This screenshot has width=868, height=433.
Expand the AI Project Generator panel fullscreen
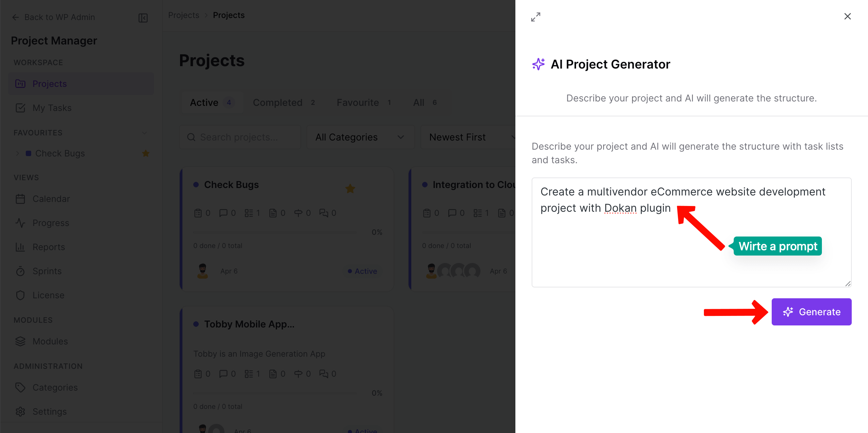pyautogui.click(x=535, y=17)
